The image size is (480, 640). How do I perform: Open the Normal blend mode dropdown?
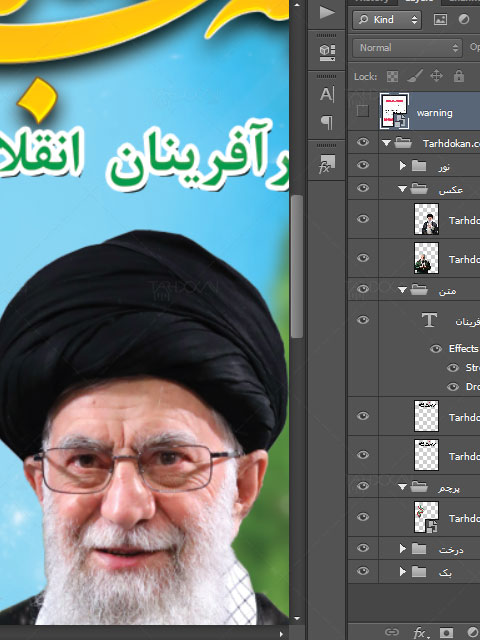click(x=407, y=48)
